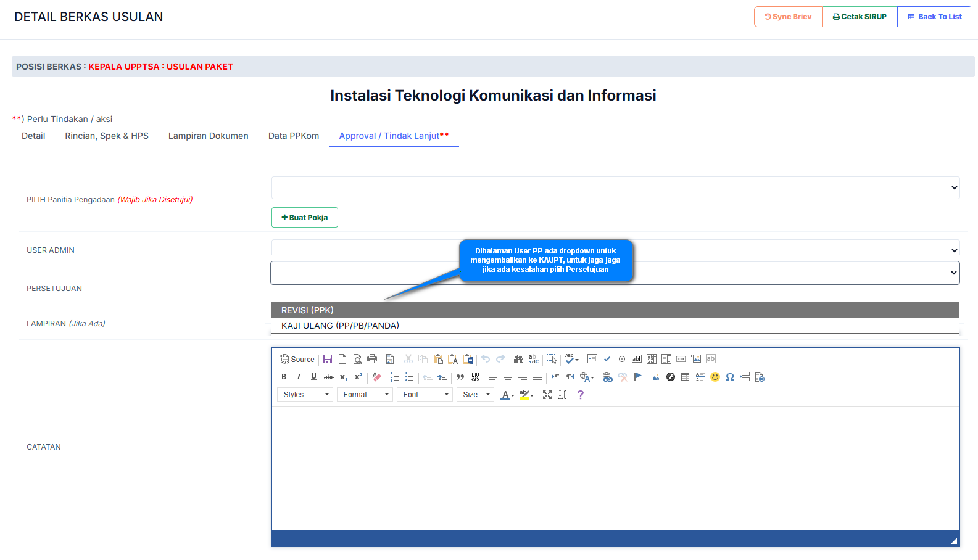The image size is (978, 560).
Task: Expand the Font dropdown
Action: 426,395
